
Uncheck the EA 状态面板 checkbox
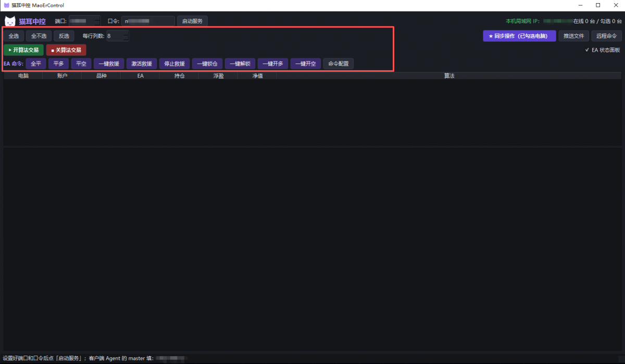coord(603,50)
